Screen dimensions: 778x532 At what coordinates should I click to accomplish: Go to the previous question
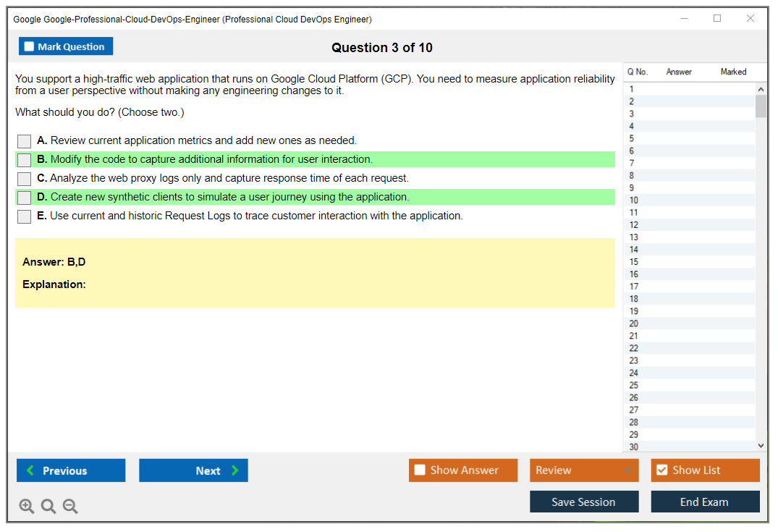click(x=71, y=470)
